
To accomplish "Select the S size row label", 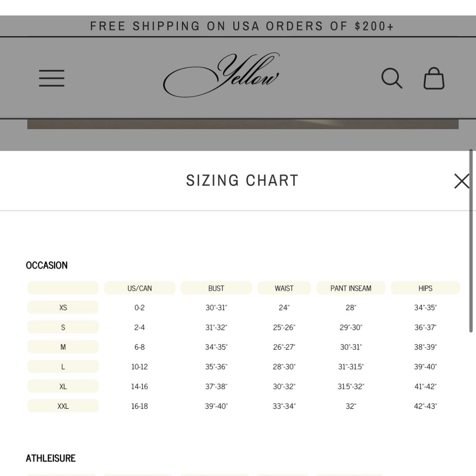I will tap(63, 327).
